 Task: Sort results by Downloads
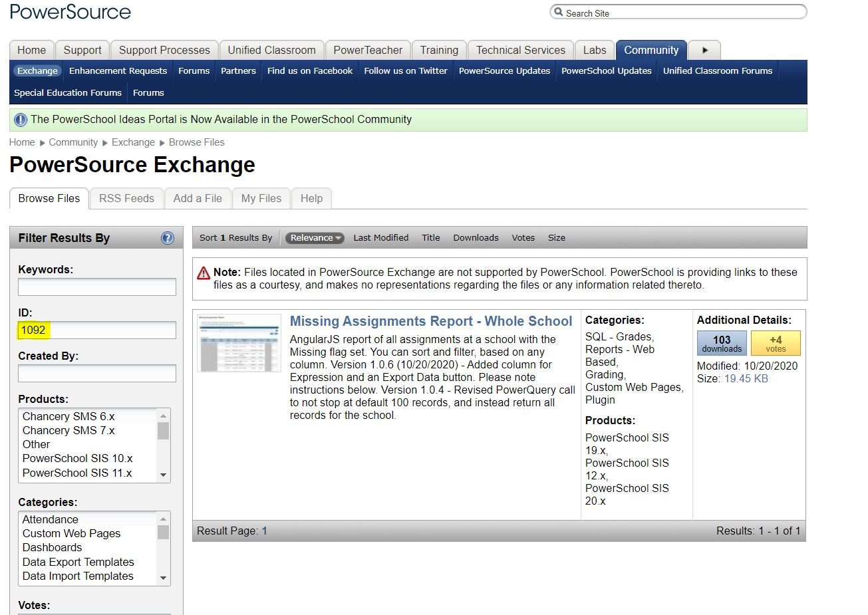click(475, 237)
